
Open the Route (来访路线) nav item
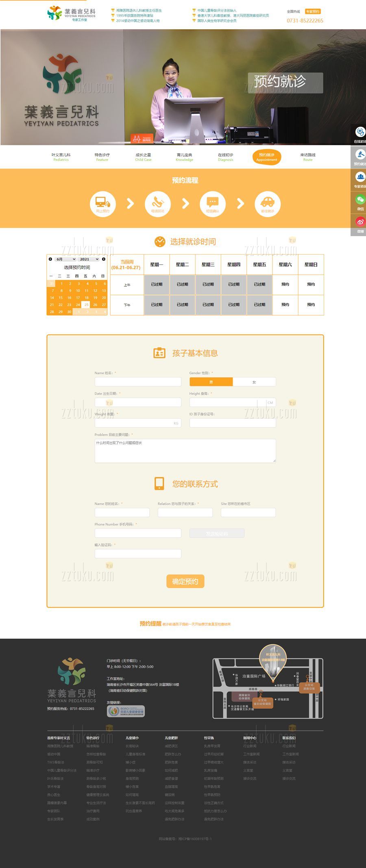(308, 157)
